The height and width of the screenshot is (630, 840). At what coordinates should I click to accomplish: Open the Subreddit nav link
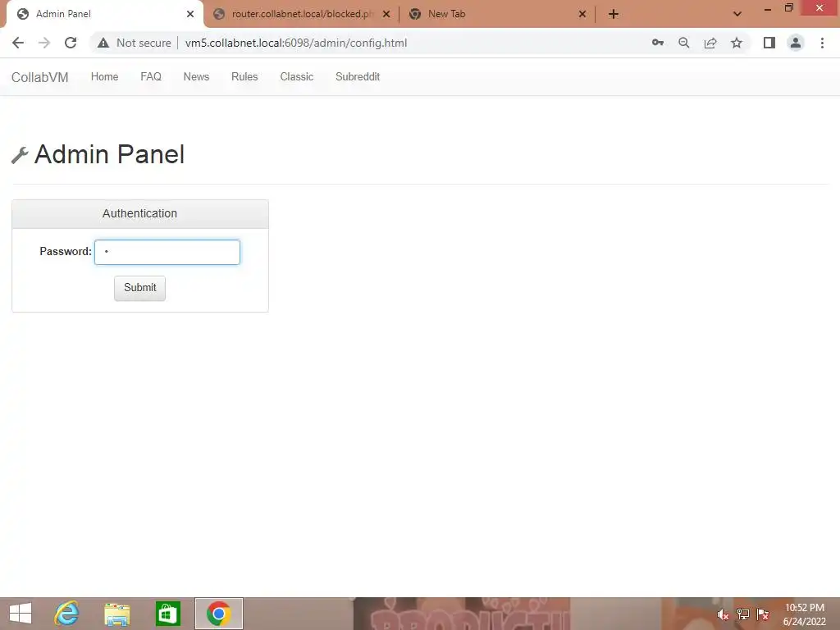point(358,76)
